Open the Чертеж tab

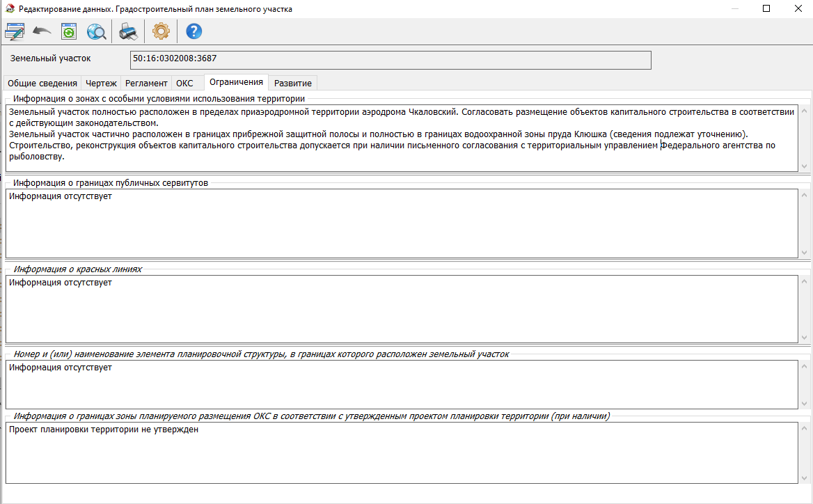click(x=101, y=83)
